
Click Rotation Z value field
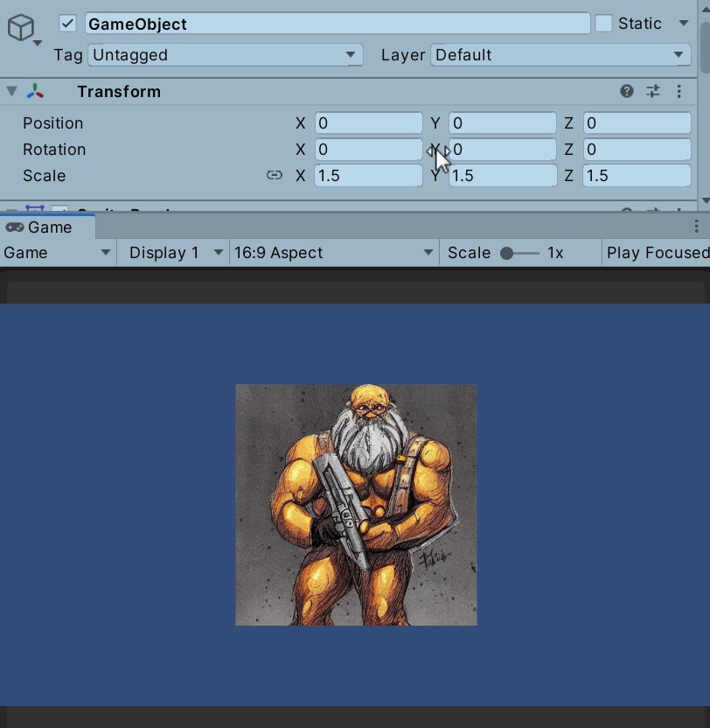coord(637,150)
